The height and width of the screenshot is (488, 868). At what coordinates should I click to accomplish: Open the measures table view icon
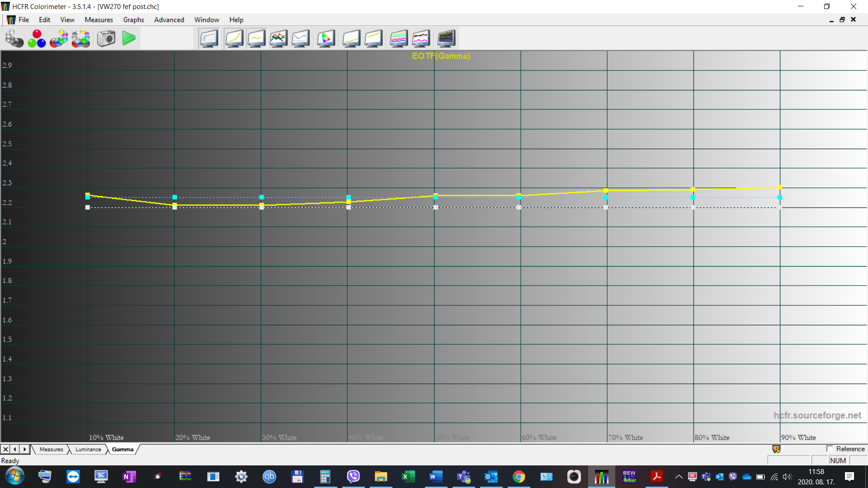tap(209, 38)
